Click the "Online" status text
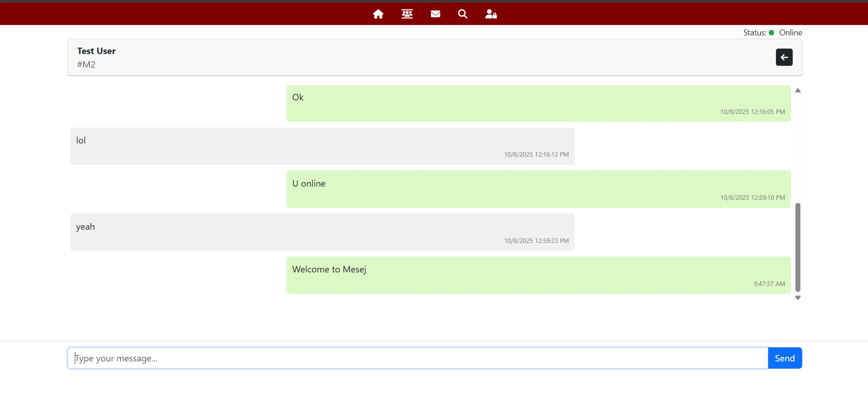This screenshot has width=868, height=395. tap(790, 33)
